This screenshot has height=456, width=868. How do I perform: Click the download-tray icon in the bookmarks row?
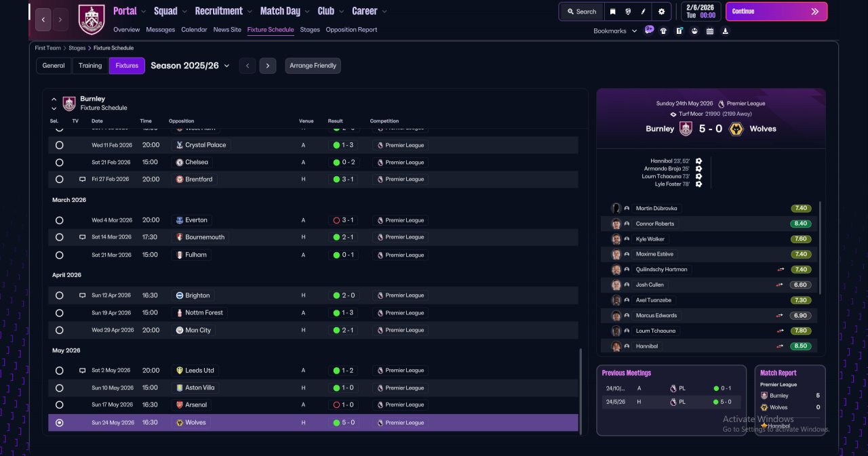(726, 30)
